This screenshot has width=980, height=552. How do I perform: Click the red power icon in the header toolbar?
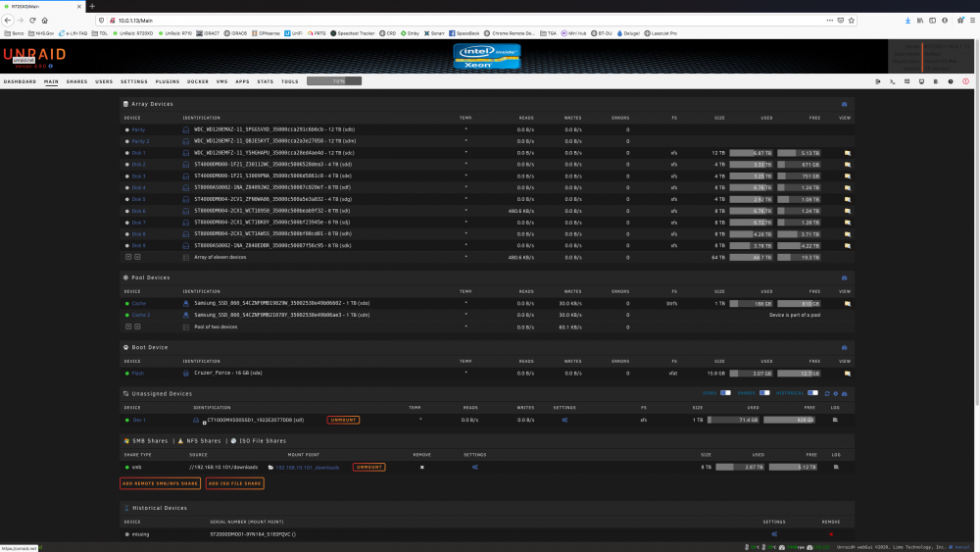965,81
